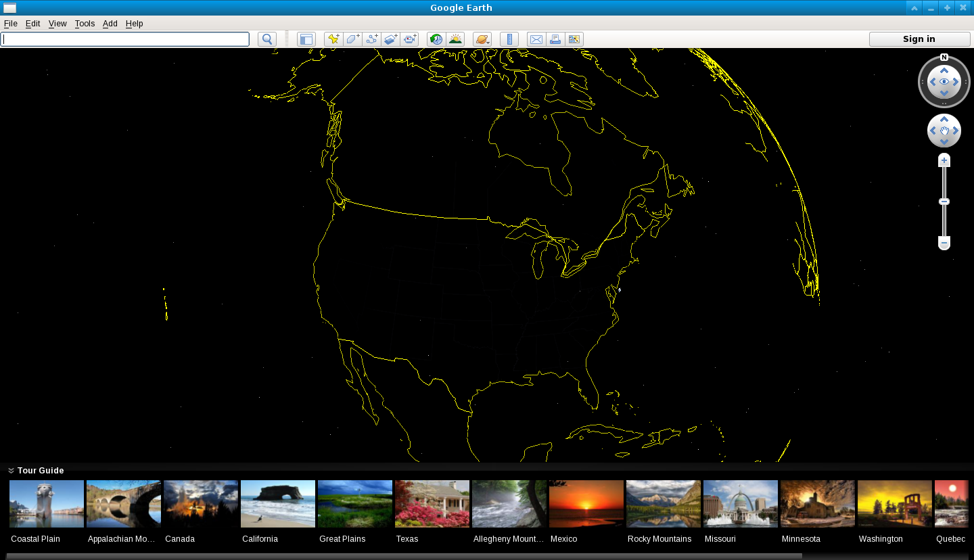Open the planet switcher dropdown

482,39
